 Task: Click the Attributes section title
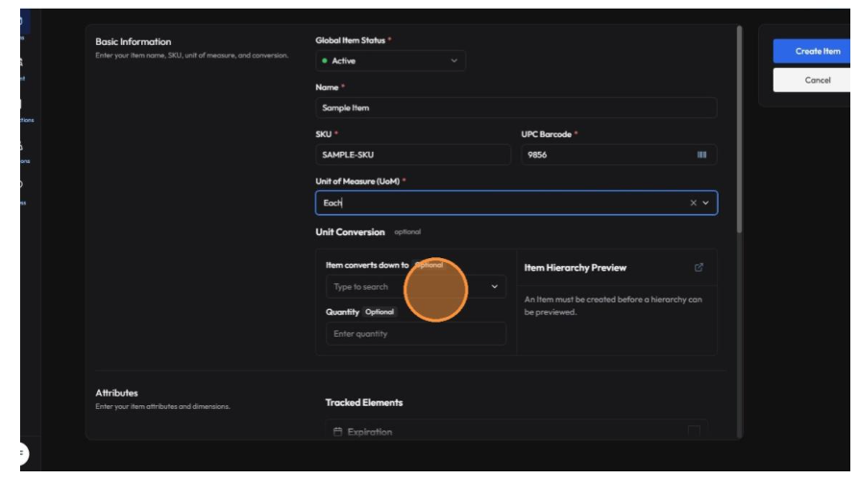116,393
